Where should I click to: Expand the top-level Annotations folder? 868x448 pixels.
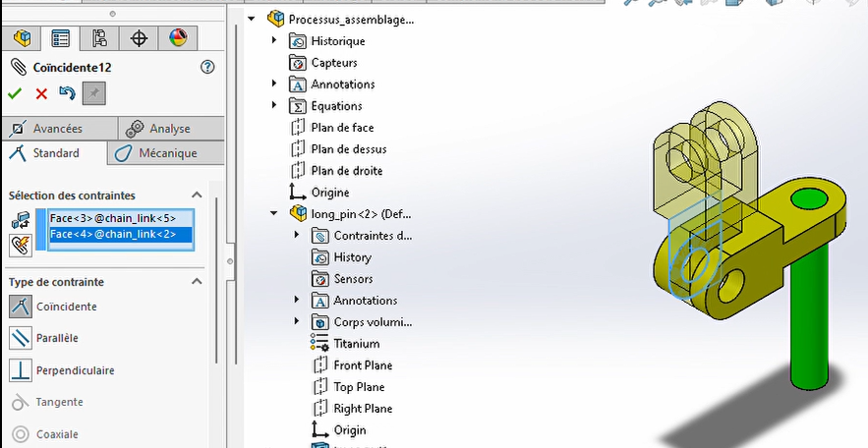pos(273,84)
